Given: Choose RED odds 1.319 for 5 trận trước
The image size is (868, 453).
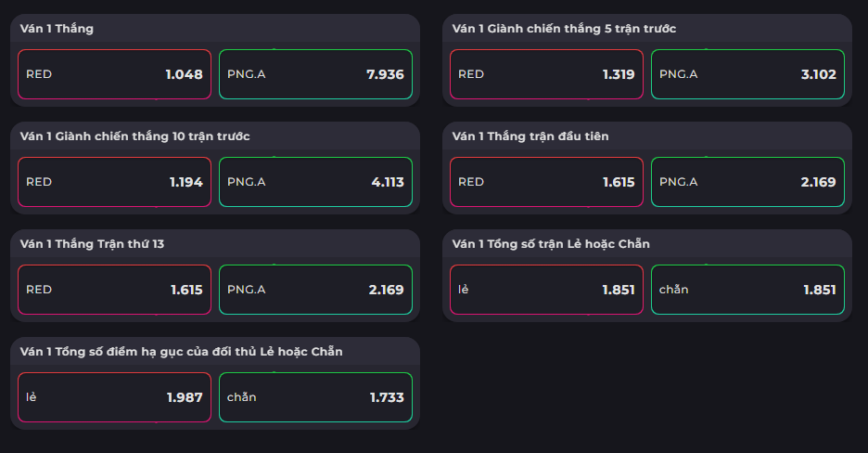Looking at the screenshot, I should [546, 74].
